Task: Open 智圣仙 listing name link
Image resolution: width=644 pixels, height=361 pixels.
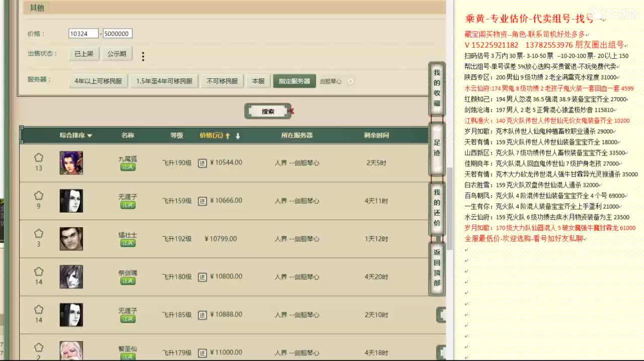Action: click(x=128, y=348)
